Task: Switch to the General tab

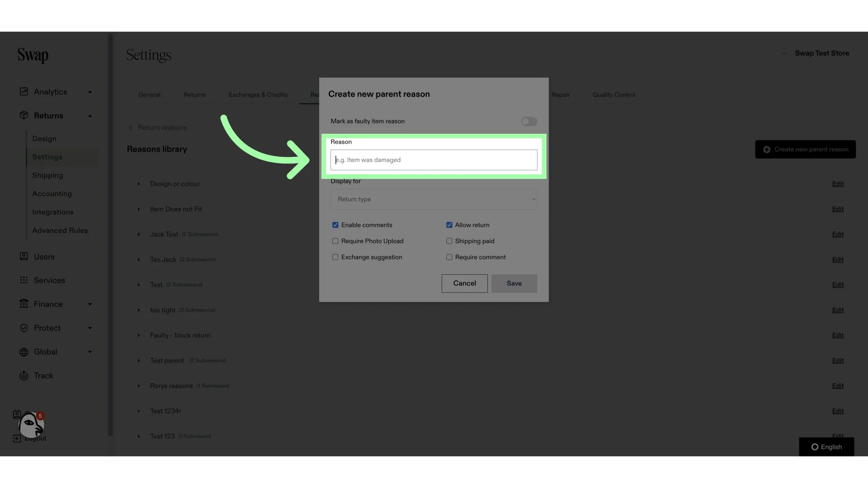Action: pos(149,95)
